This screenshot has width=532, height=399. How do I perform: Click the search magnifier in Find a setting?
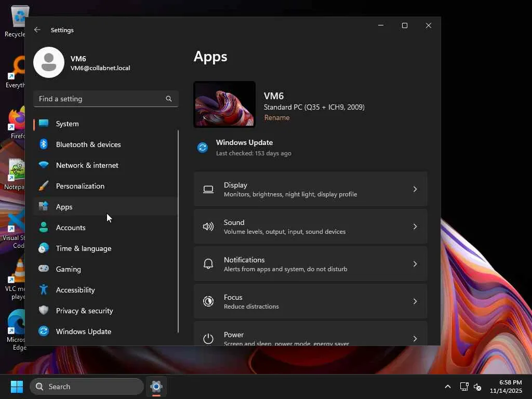(168, 99)
